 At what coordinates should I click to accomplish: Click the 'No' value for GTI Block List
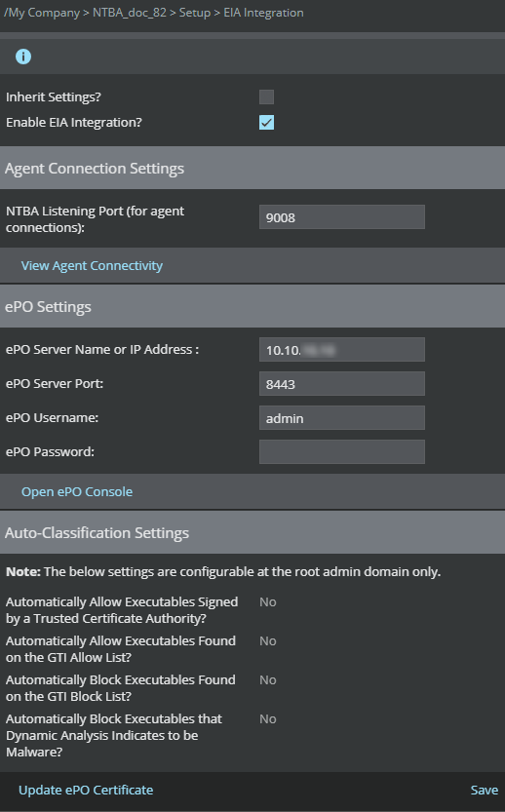(268, 679)
